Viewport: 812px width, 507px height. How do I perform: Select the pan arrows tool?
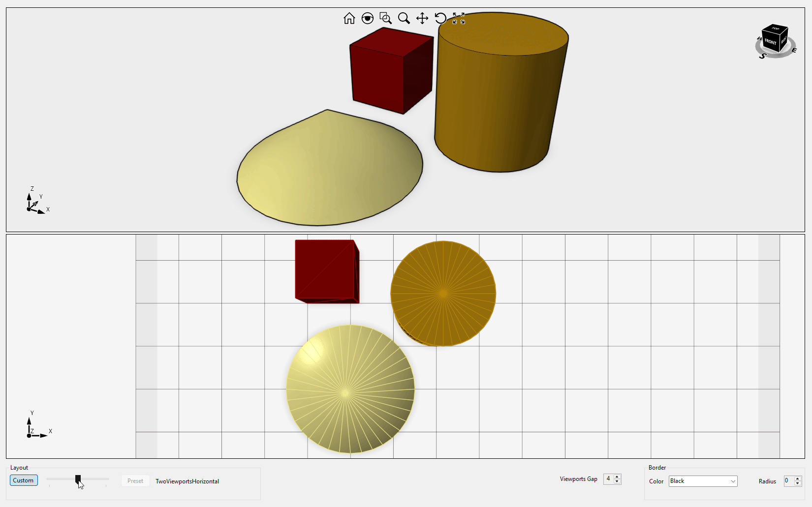[422, 19]
